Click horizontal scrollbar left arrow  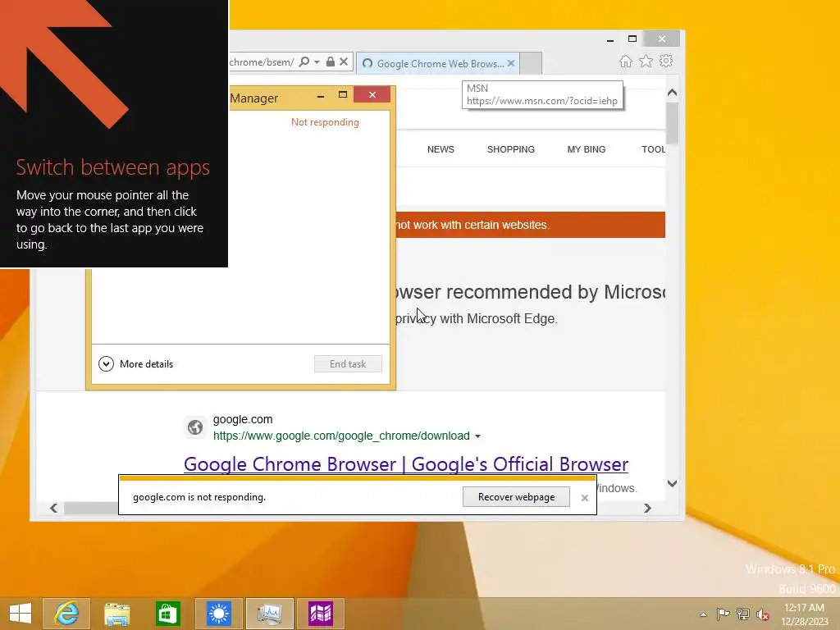point(53,508)
